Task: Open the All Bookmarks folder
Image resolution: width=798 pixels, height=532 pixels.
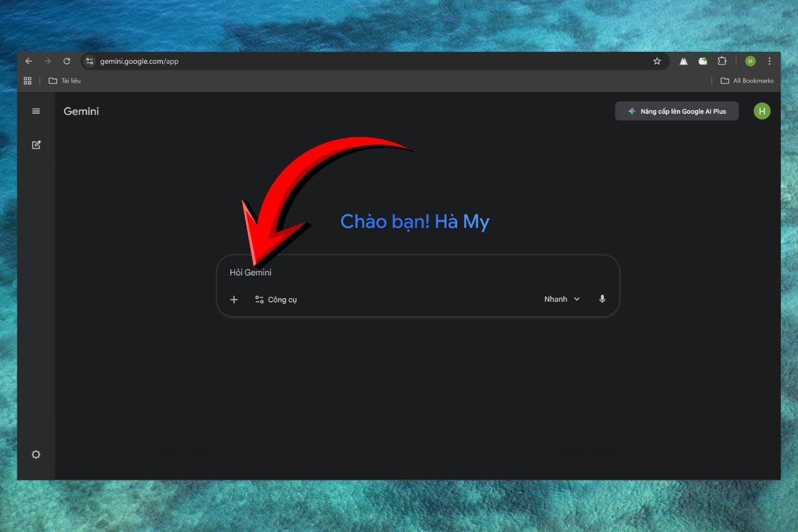Action: coord(747,80)
